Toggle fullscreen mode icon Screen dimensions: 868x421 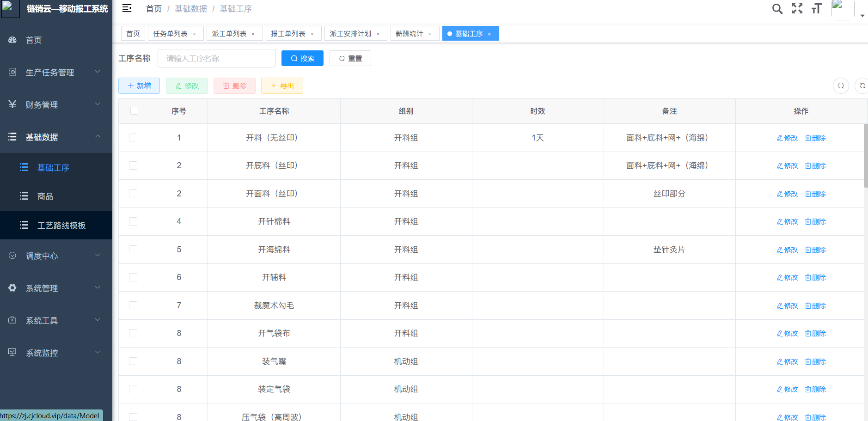(x=797, y=9)
